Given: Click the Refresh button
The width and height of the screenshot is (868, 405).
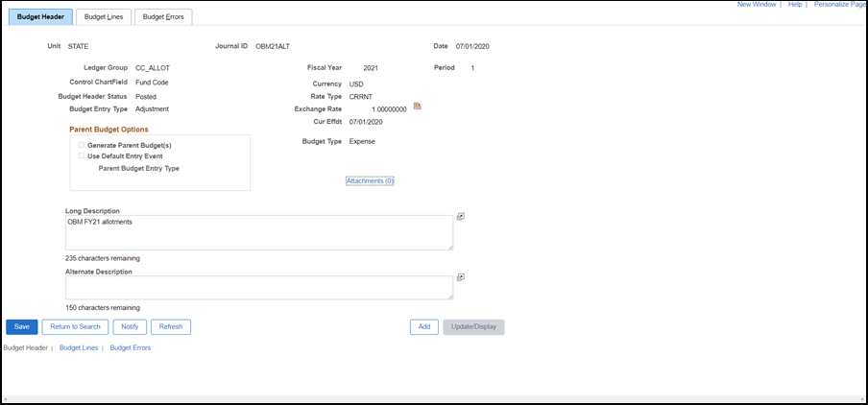Looking at the screenshot, I should point(171,326).
